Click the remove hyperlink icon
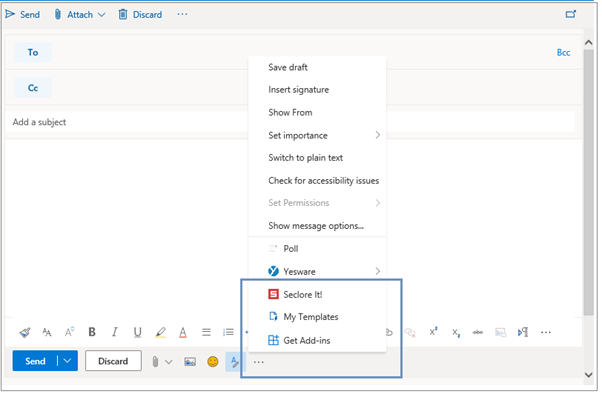 [x=410, y=333]
